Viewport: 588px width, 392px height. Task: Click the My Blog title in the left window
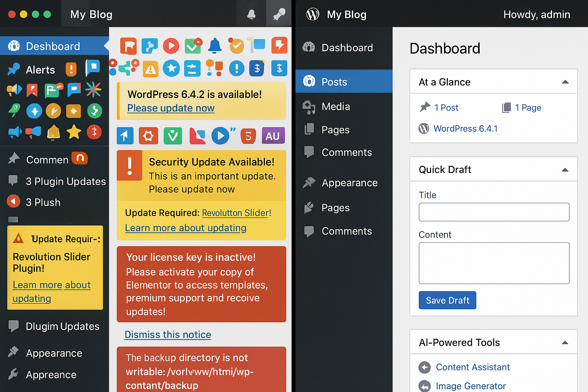tap(91, 15)
